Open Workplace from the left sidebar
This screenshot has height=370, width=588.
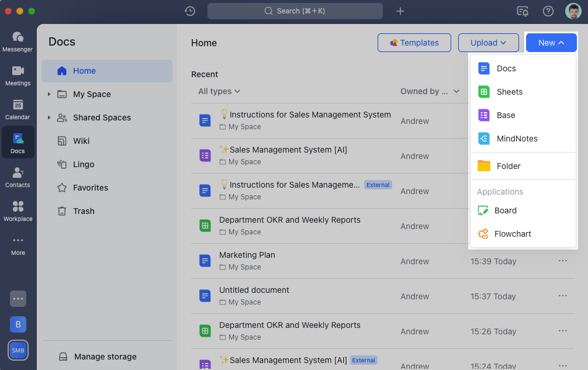(x=18, y=210)
